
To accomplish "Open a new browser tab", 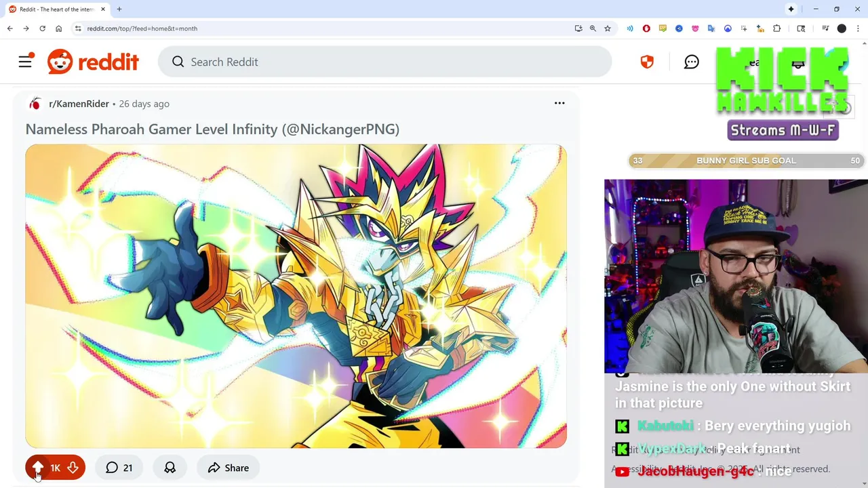I will (x=119, y=9).
